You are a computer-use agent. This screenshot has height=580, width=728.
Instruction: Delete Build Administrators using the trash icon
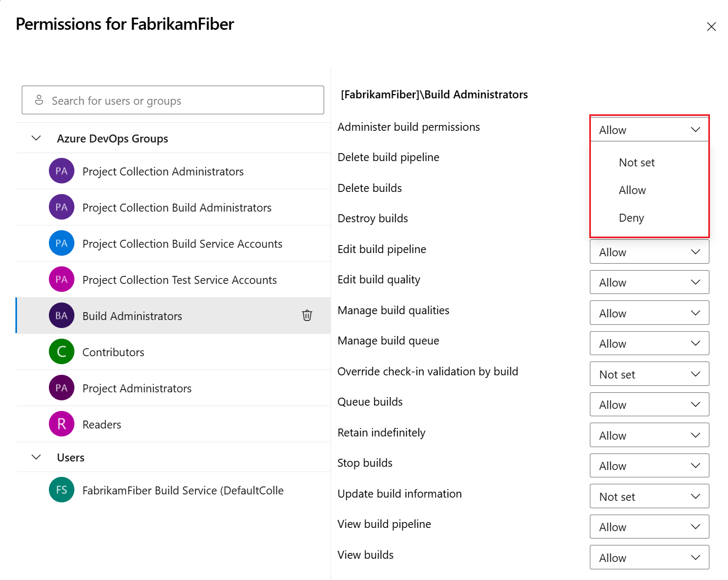(x=307, y=315)
